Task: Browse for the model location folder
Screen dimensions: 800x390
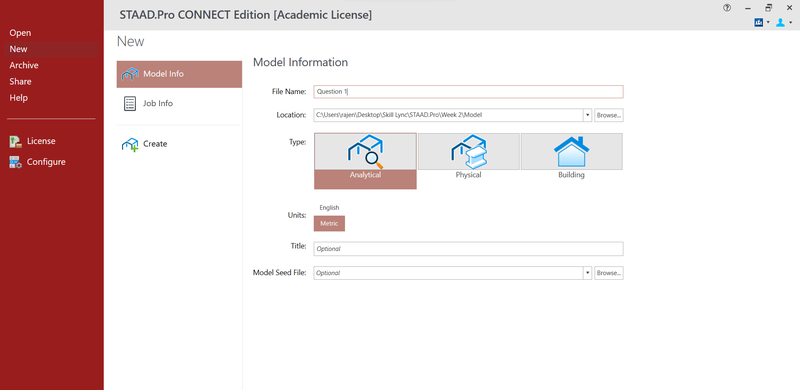Action: 609,115
